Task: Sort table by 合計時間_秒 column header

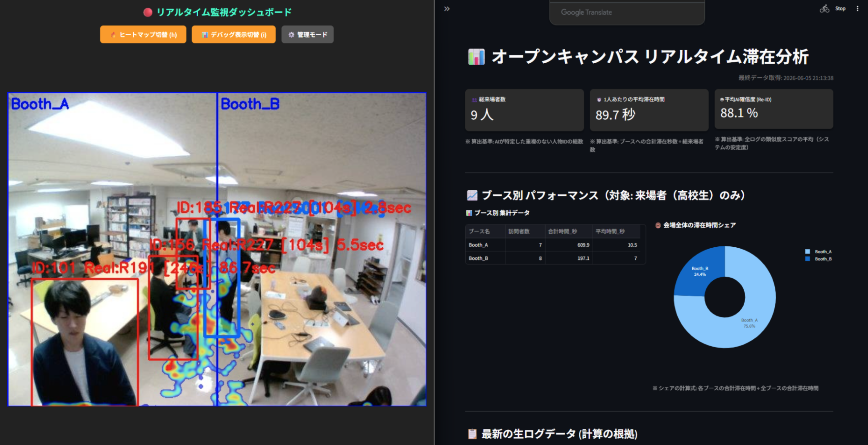Action: click(x=569, y=231)
